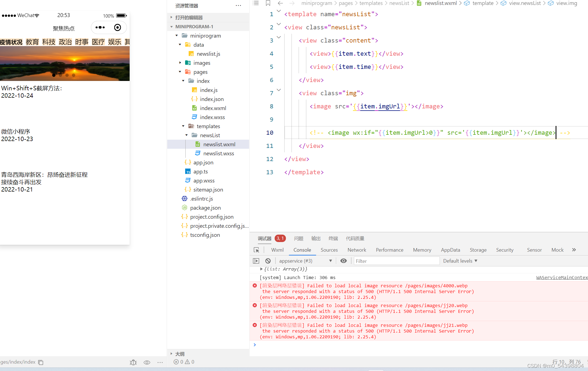The image size is (588, 371).
Task: Click the Filter input field in console
Action: [395, 260]
